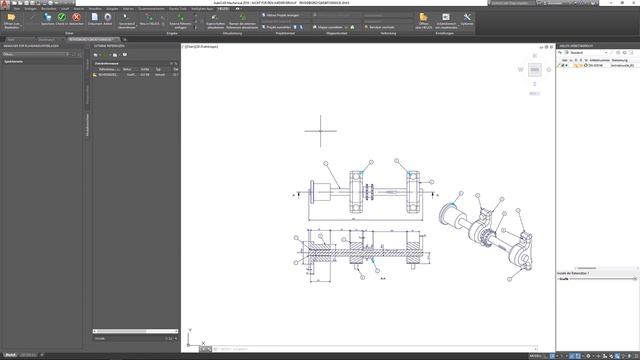Select the drawing row in Dateireferenzen list

pos(136,75)
